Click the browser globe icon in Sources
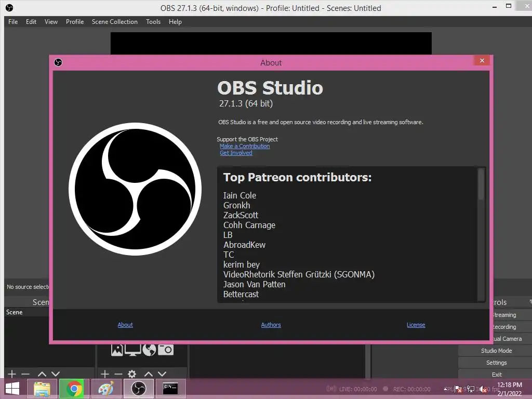The height and width of the screenshot is (399, 532). point(149,350)
